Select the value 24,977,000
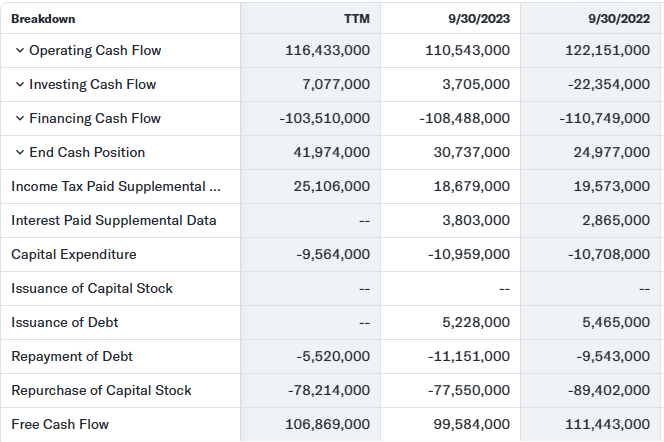The height and width of the screenshot is (442, 664). [612, 152]
